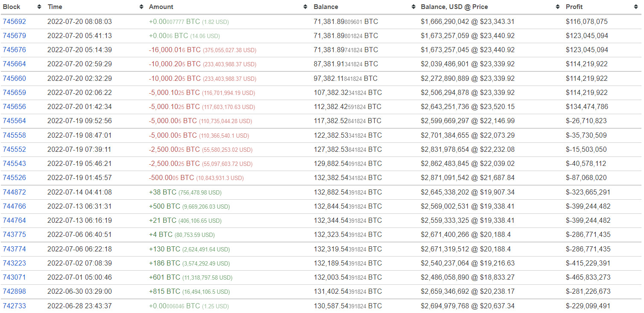Sort by Time column arrow icon
This screenshot has height=313, width=644.
[x=141, y=7]
